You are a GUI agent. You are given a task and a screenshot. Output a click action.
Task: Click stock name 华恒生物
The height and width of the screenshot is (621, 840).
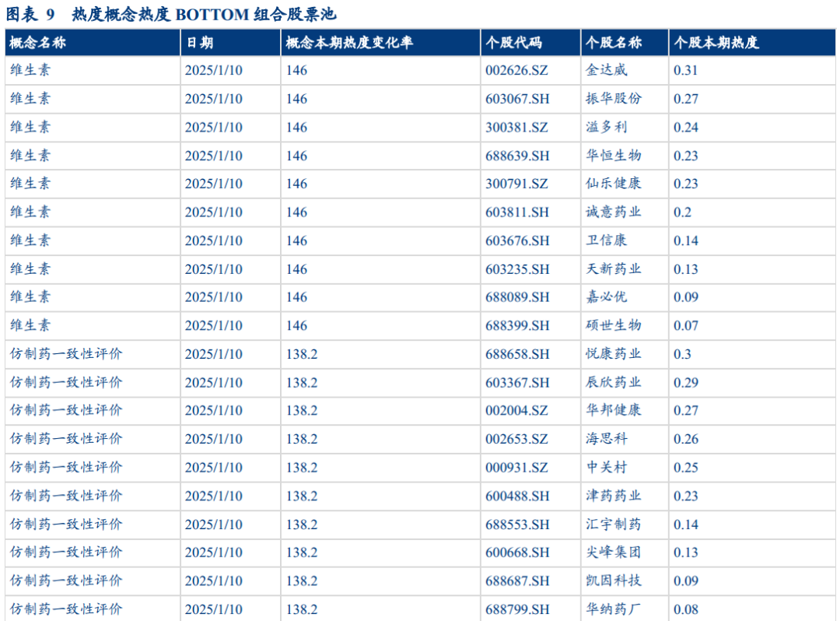(614, 155)
